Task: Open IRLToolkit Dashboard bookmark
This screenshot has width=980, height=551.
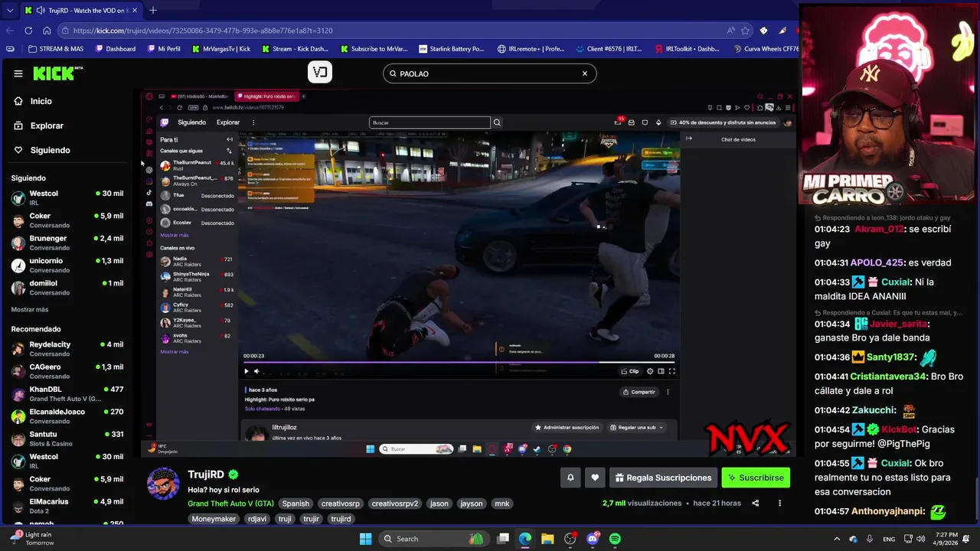Action: [x=687, y=49]
